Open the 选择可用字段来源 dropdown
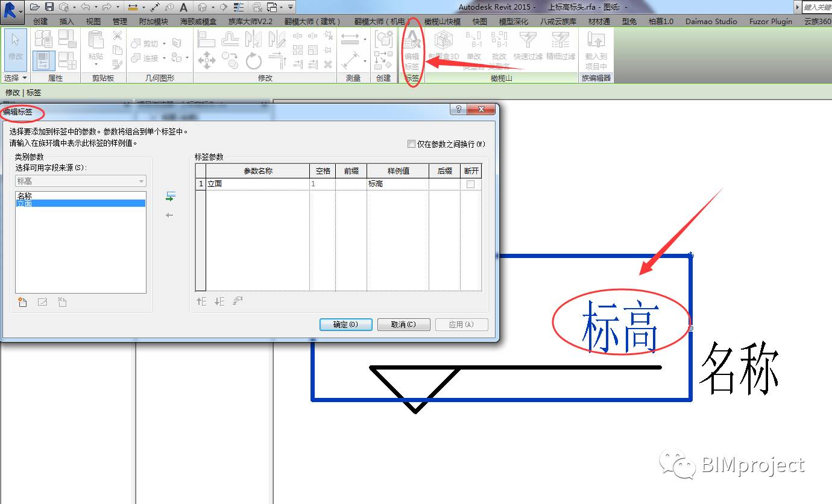The image size is (832, 504). [81, 181]
